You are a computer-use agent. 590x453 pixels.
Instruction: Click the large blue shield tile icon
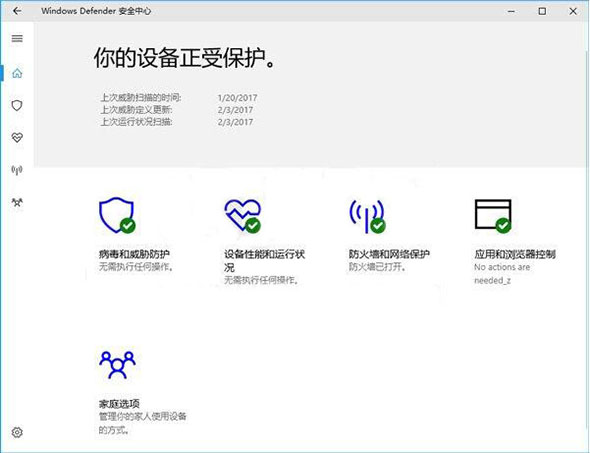(x=117, y=215)
